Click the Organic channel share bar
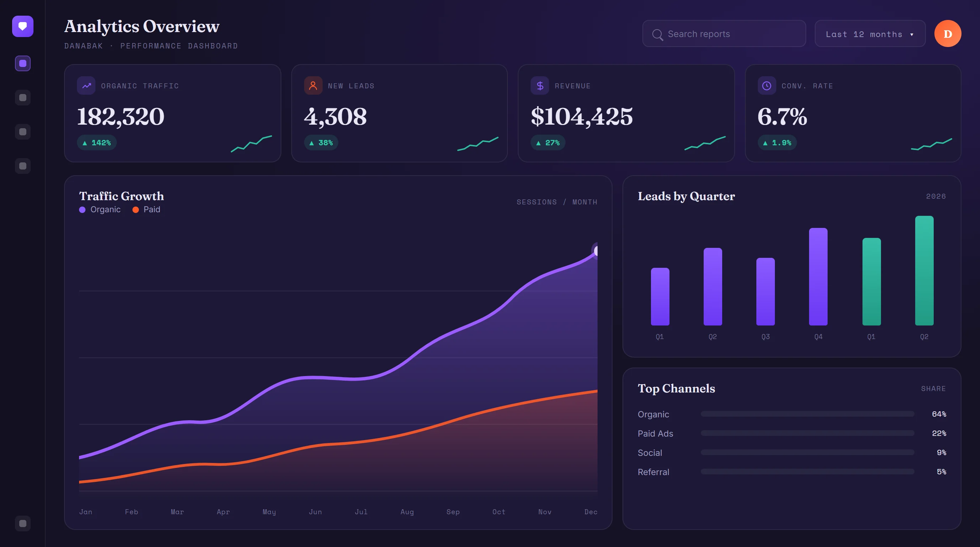 coord(807,414)
